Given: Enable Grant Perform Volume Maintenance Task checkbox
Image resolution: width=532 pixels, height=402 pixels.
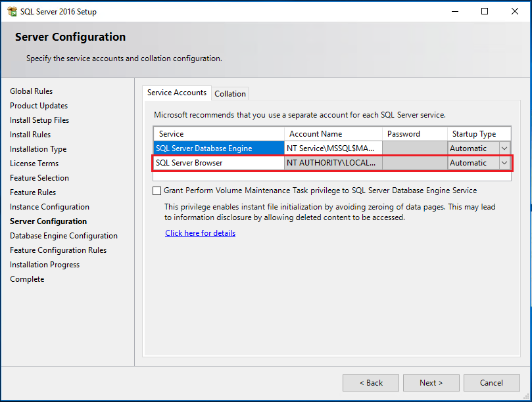Looking at the screenshot, I should coord(157,190).
